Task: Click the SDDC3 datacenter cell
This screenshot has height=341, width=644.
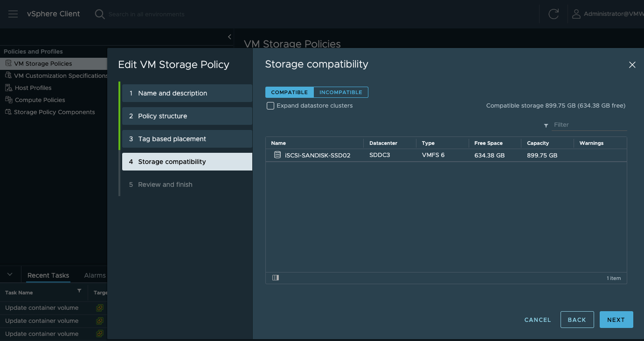Action: pos(379,155)
